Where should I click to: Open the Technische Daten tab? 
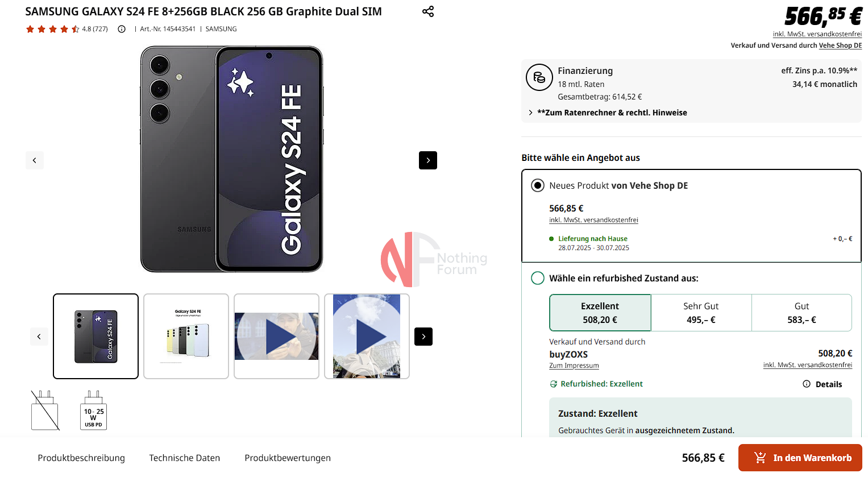185,458
